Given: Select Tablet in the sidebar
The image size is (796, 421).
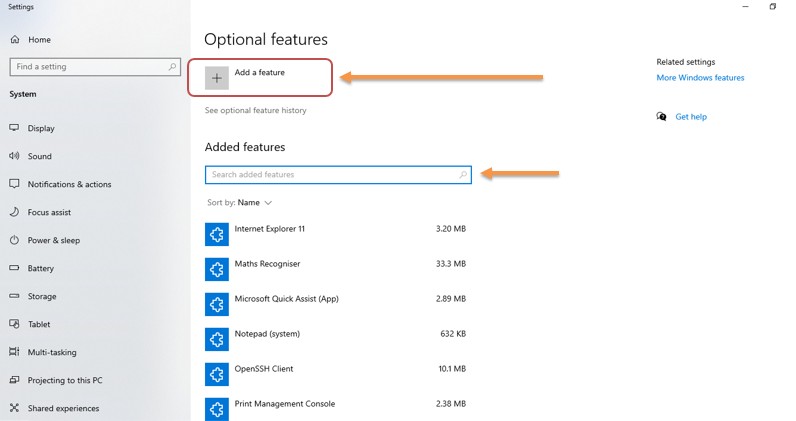Looking at the screenshot, I should tap(39, 324).
